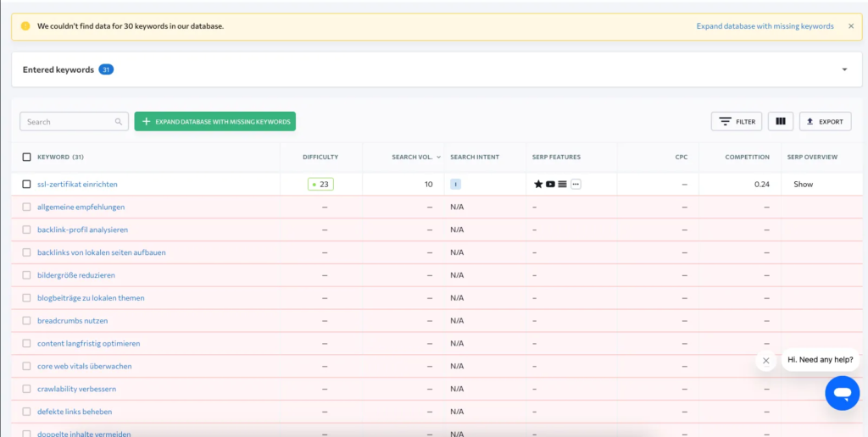Open the core web vitals überwachen keyword
868x437 pixels.
85,366
